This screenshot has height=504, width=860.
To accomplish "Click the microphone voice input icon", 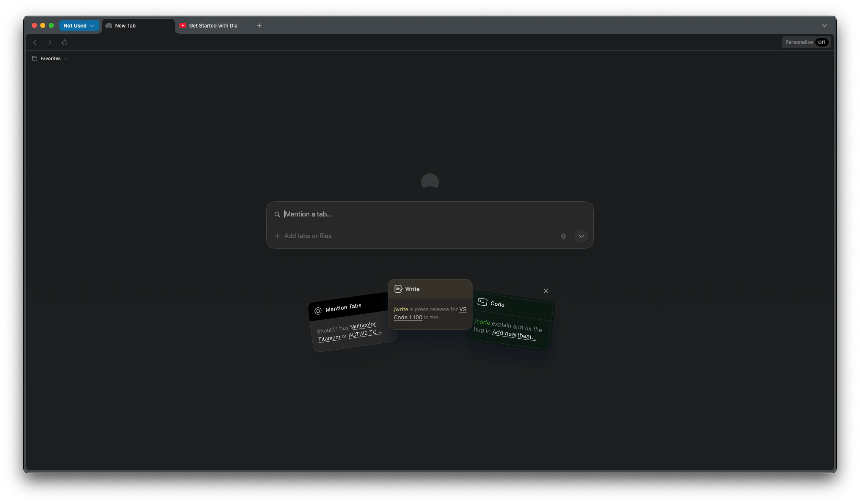I will 563,236.
